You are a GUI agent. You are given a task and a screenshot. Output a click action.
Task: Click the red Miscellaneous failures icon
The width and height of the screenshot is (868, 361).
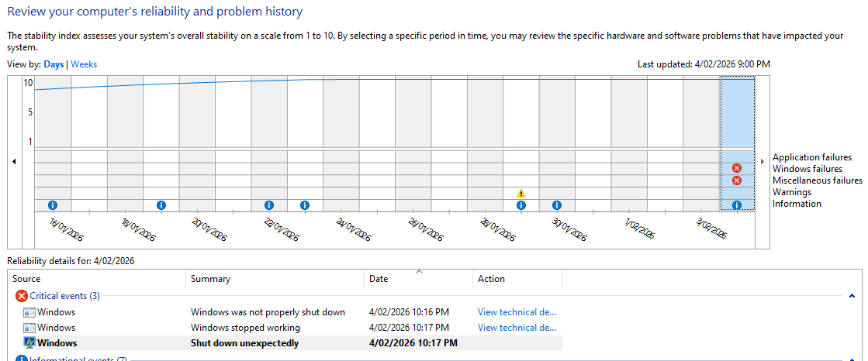pos(737,180)
